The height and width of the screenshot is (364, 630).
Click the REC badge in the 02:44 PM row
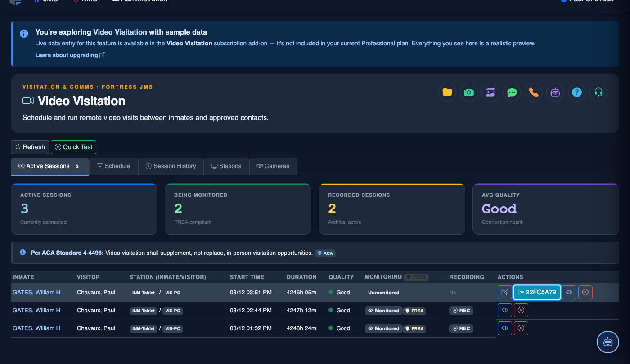tap(461, 311)
